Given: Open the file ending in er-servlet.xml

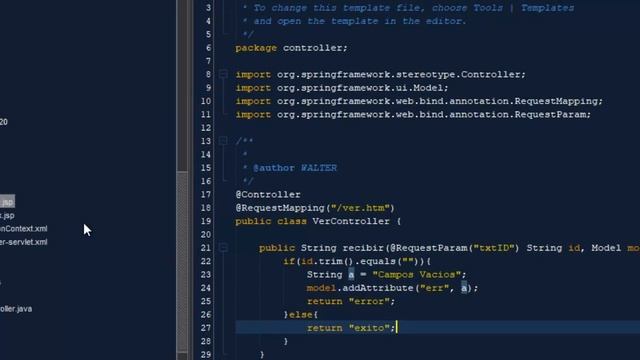Looking at the screenshot, I should (24, 242).
